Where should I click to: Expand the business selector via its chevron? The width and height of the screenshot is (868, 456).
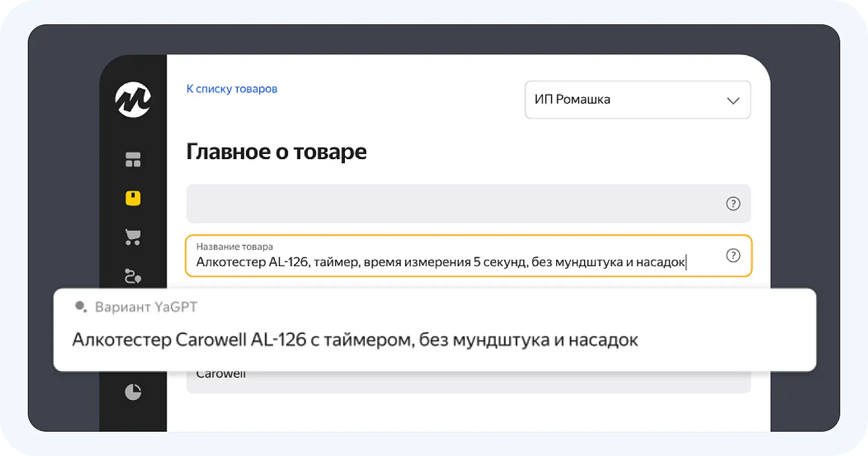(x=733, y=100)
